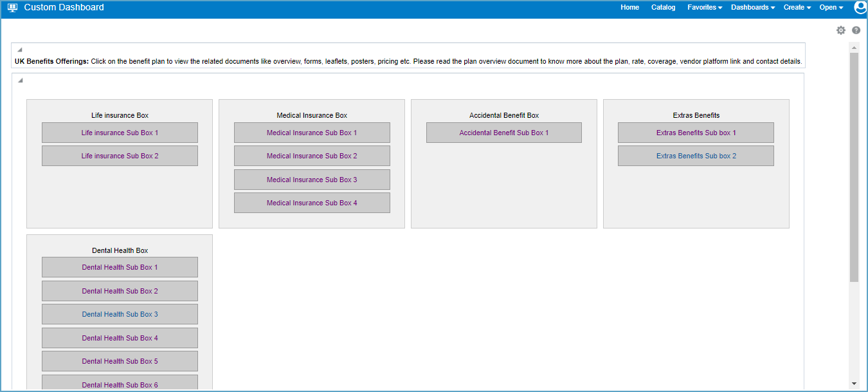Click the dashboard monitor icon in header
This screenshot has width=868, height=392.
tap(12, 7)
